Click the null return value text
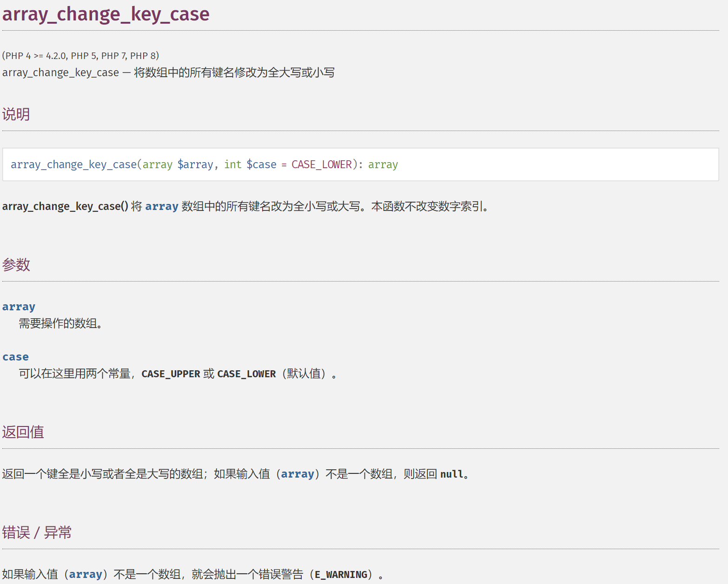Viewport: 728px width, 584px height. [x=452, y=474]
